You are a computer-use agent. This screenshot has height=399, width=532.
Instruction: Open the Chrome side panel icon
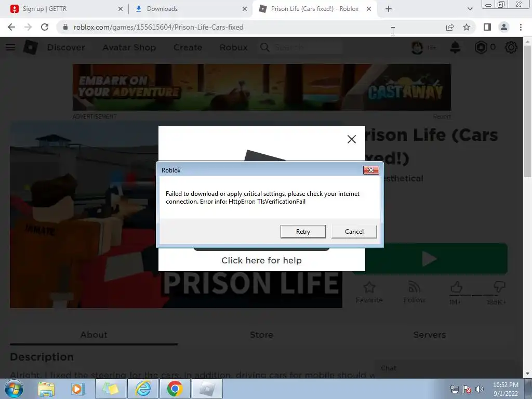point(487,27)
